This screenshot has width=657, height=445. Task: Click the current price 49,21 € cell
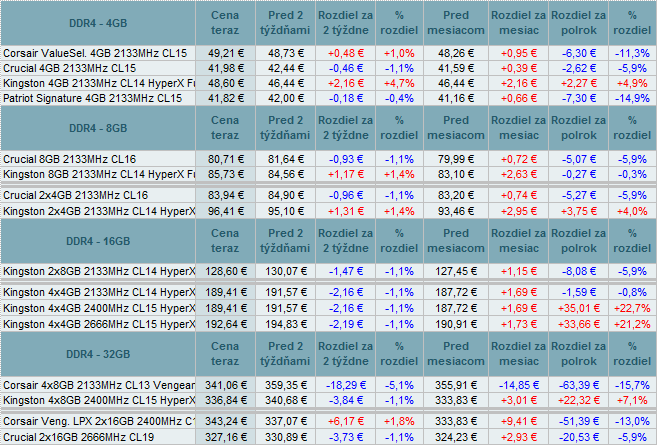pos(225,53)
